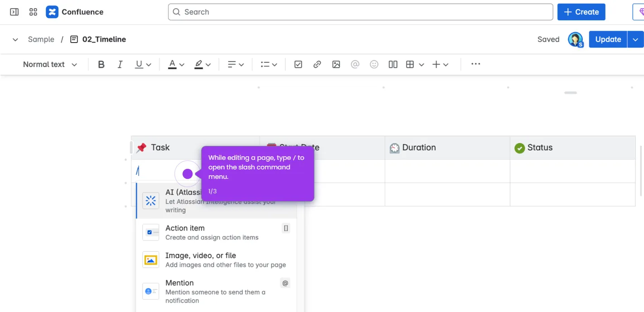Select Image, video, or file menu item
The width and height of the screenshot is (644, 312).
click(x=216, y=260)
